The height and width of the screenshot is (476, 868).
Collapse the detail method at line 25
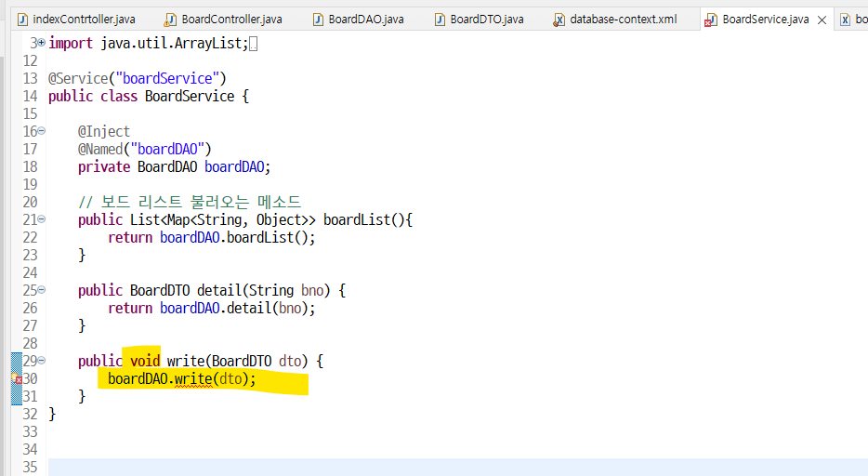tap(42, 290)
